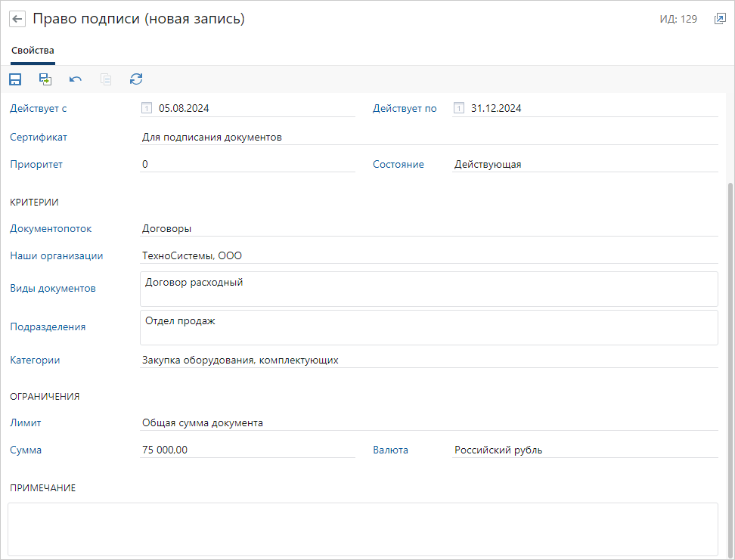Image resolution: width=735 pixels, height=560 pixels.
Task: Open the Сертификат label link
Action: pos(39,138)
